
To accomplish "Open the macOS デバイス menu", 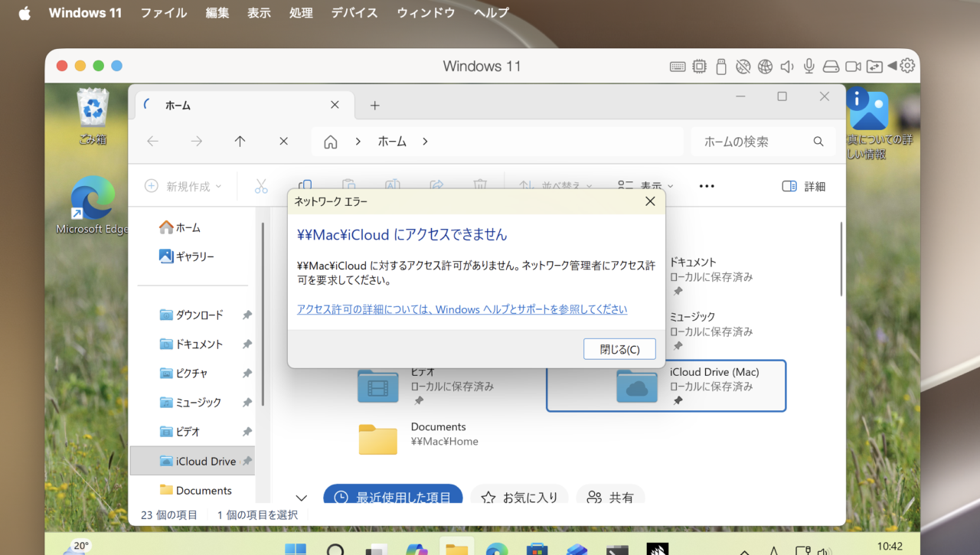I will point(354,13).
